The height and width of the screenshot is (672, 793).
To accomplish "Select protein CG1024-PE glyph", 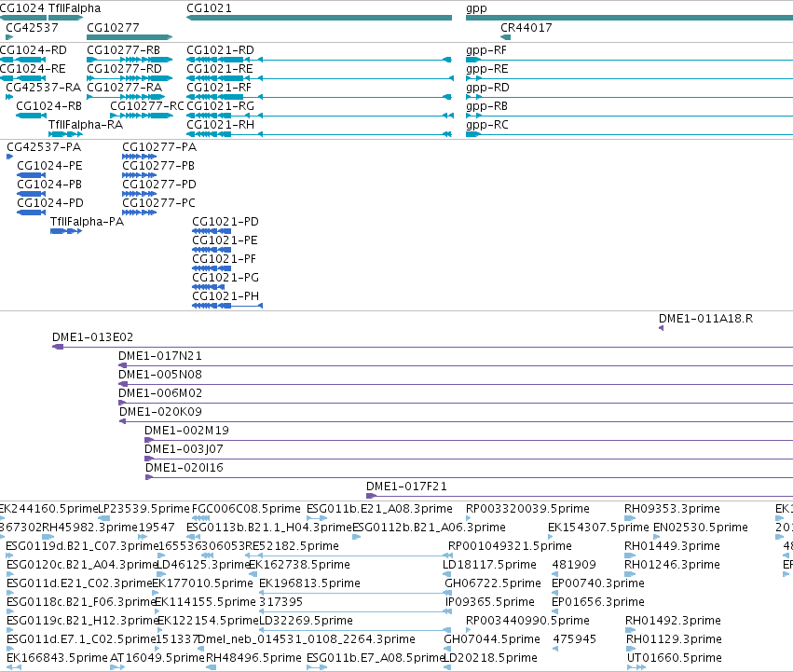I will coord(32,175).
